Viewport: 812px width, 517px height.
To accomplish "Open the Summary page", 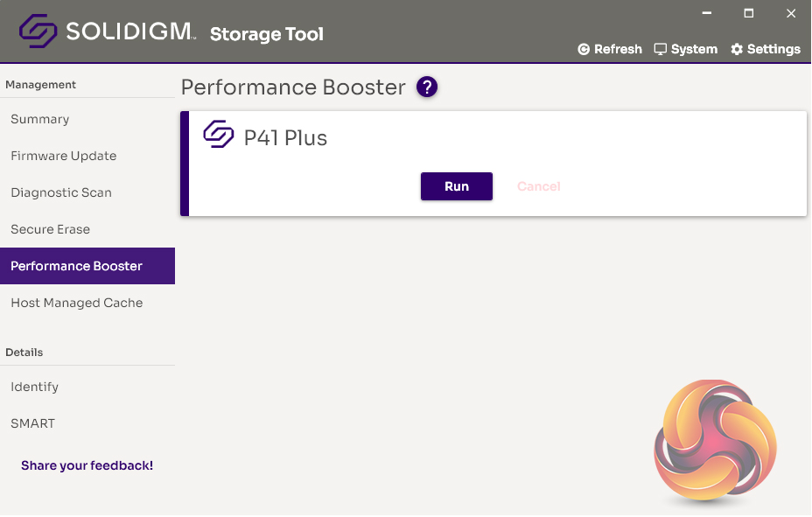I will (40, 119).
